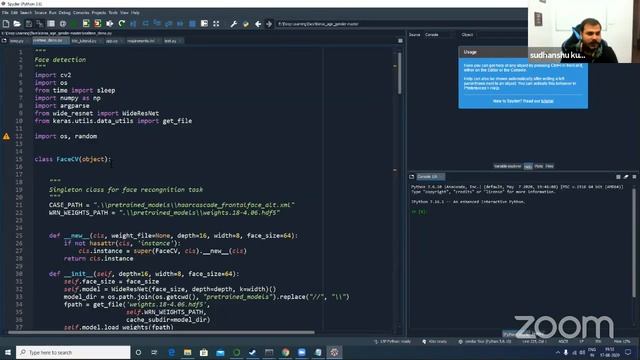The width and height of the screenshot is (640, 360).
Task: Open the Edit menu
Action: coord(14,13)
